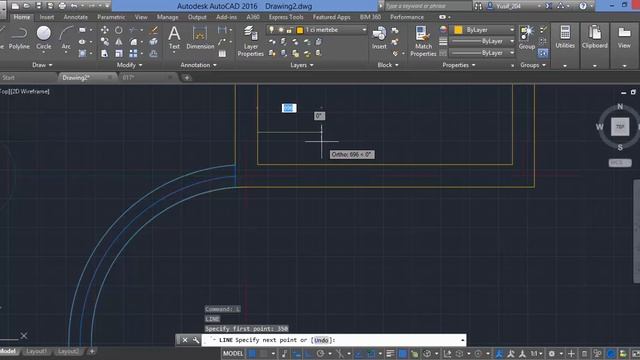Select the Dimension tool
Viewport: 640px width, 360px height.
pos(200,38)
